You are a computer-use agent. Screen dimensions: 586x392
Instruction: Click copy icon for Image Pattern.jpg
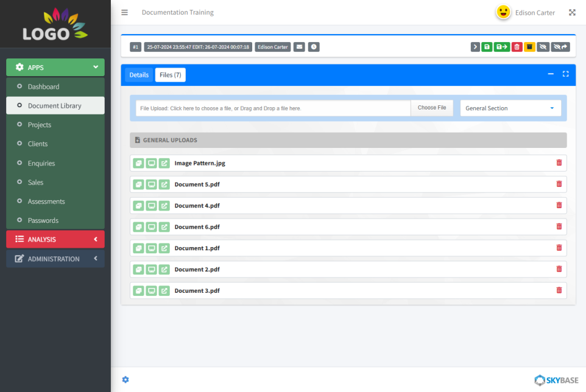[x=138, y=163]
